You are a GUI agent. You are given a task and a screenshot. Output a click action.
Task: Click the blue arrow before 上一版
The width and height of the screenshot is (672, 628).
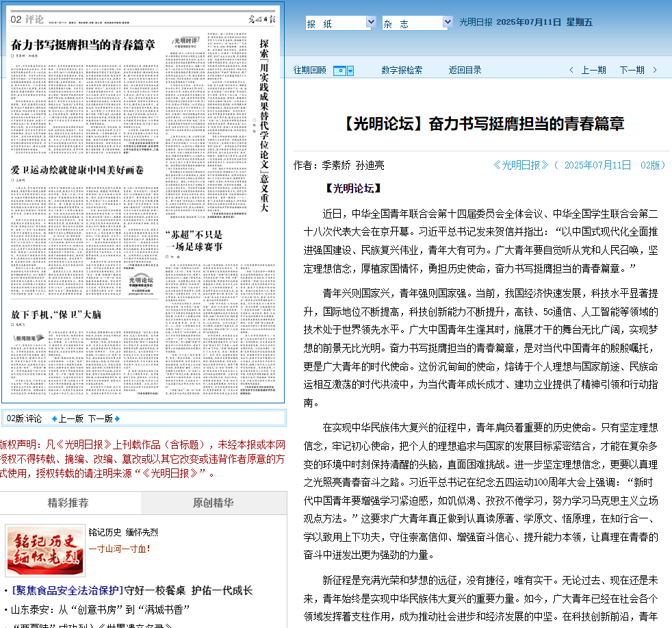[54, 418]
